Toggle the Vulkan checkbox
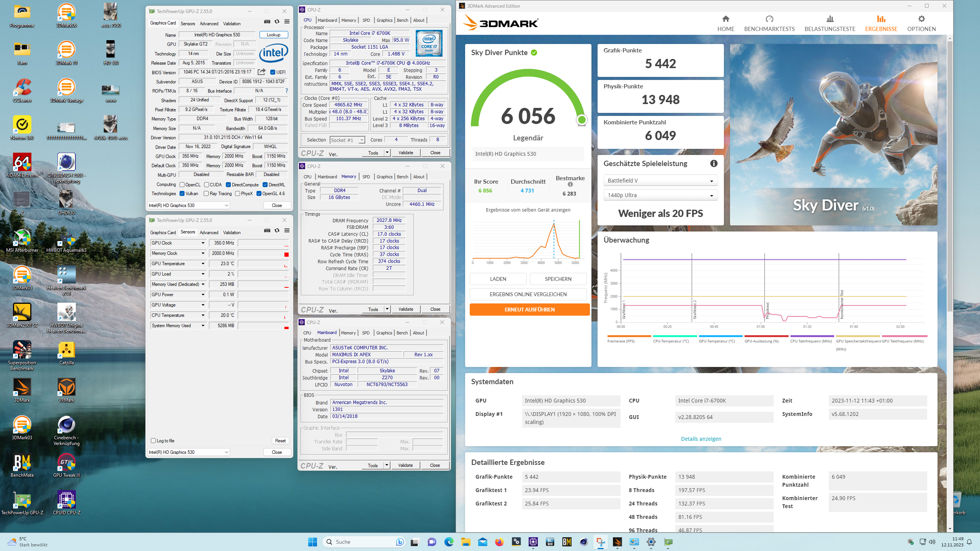This screenshot has height=551, width=980. tap(182, 194)
